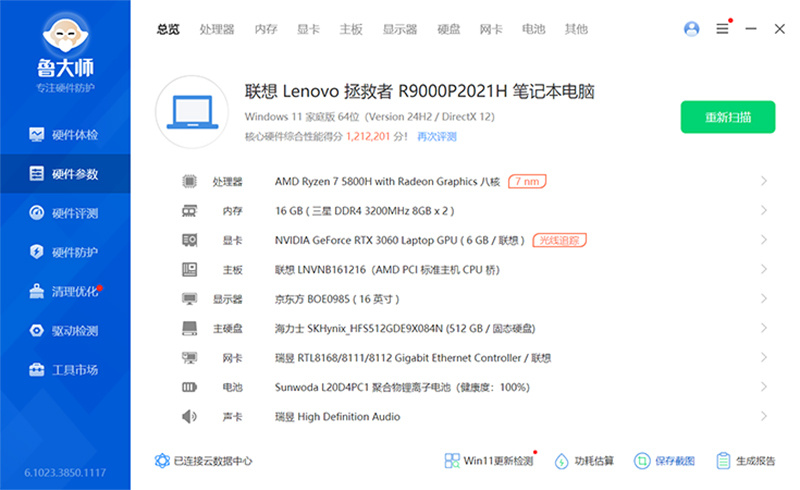
Task: Click the score 1,212,201 value
Action: click(x=368, y=136)
